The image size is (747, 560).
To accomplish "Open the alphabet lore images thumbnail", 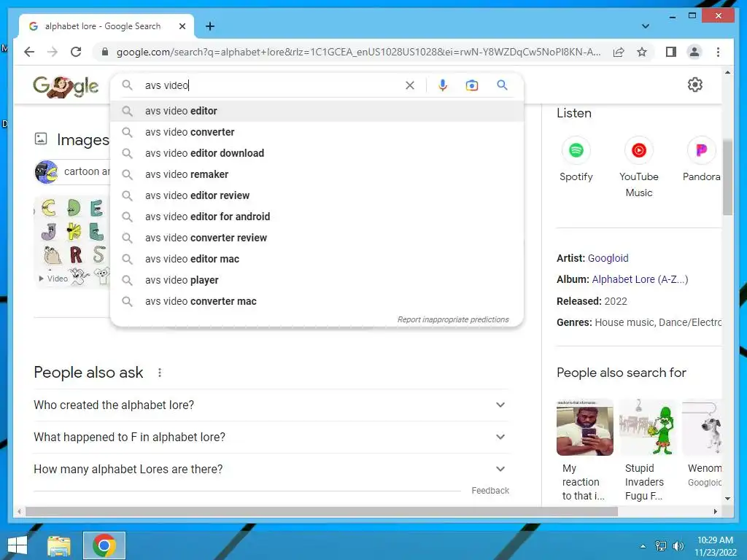I will pos(72,241).
